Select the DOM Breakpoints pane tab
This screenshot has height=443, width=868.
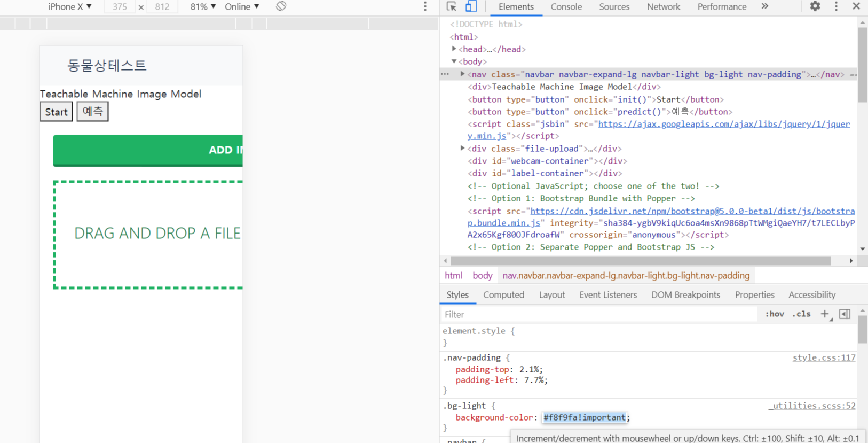point(685,295)
